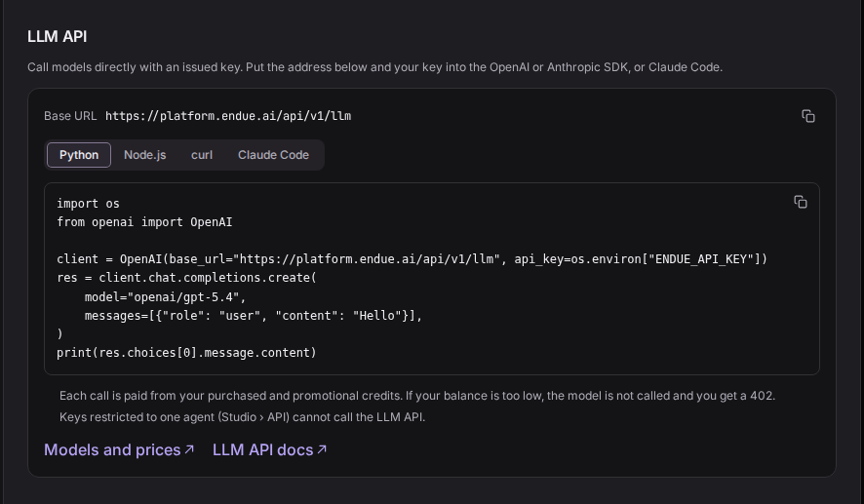This screenshot has height=504, width=864.
Task: Click the 'Keys restricted to one agent' note
Action: coord(243,417)
